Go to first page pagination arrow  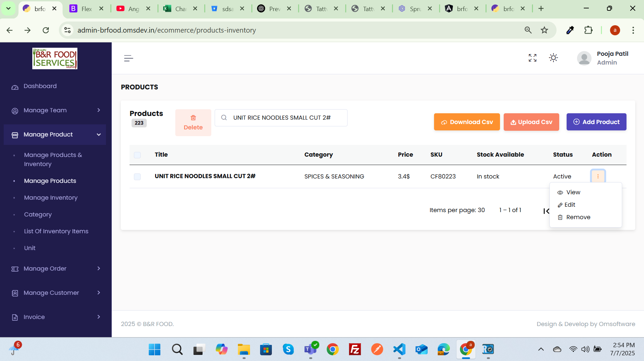[546, 211]
